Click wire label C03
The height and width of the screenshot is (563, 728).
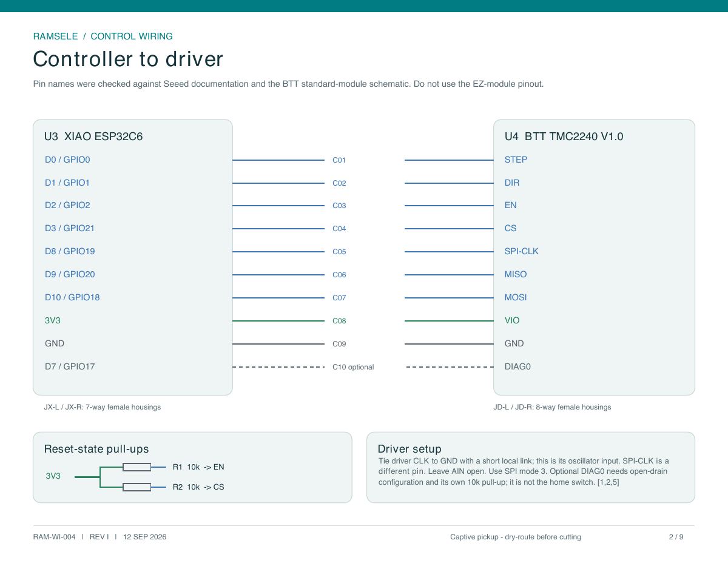point(339,206)
